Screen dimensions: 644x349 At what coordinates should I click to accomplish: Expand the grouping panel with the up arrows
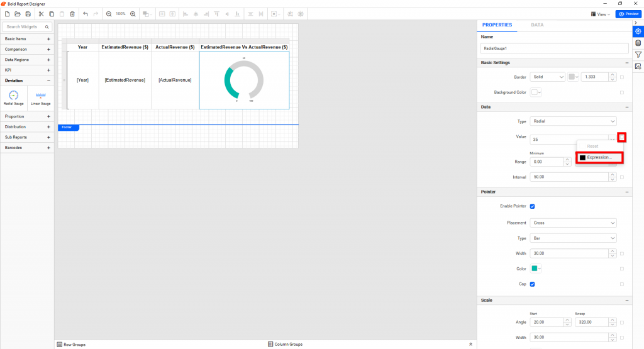coord(470,345)
